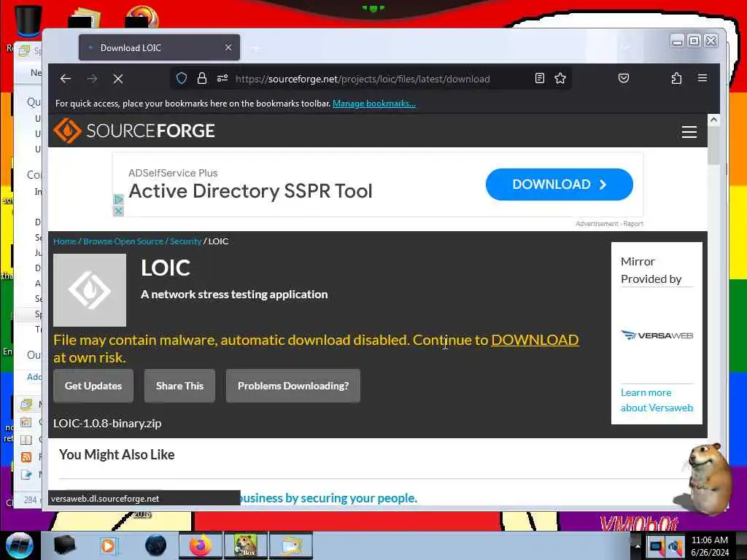Open Learn more about Versaweb link
Screen dimensions: 747x560
pos(657,400)
